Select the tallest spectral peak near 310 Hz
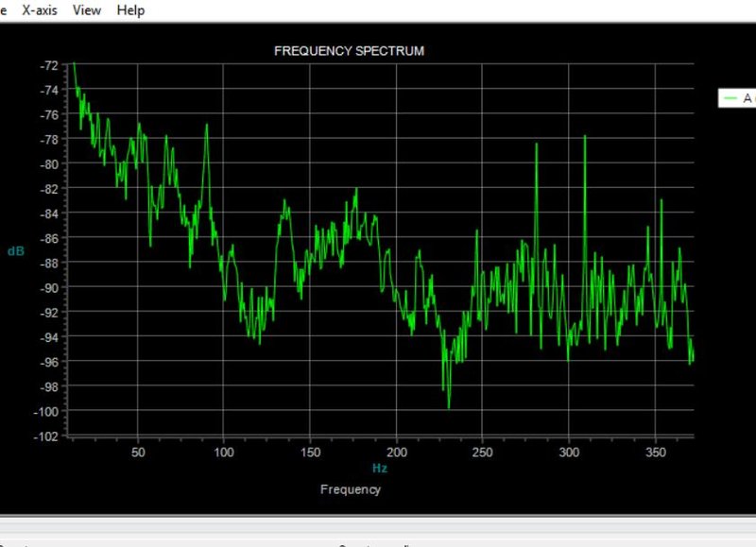The height and width of the screenshot is (547, 756). pyautogui.click(x=585, y=136)
